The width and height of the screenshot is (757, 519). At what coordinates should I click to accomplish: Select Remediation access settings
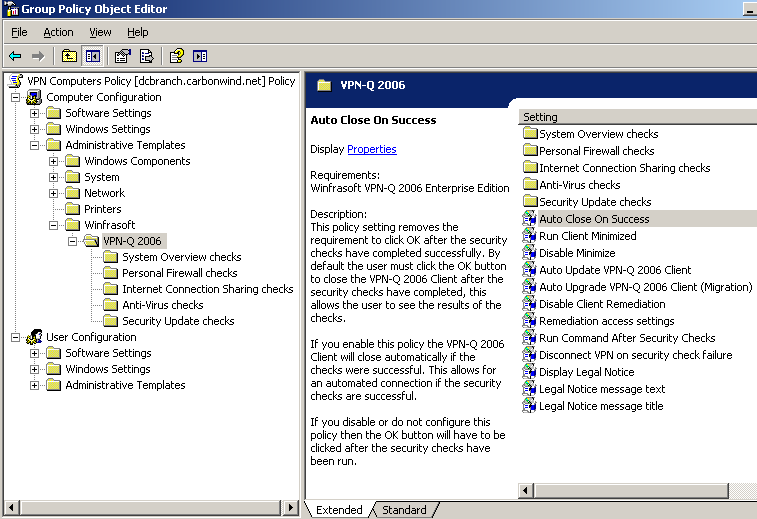[x=606, y=321]
